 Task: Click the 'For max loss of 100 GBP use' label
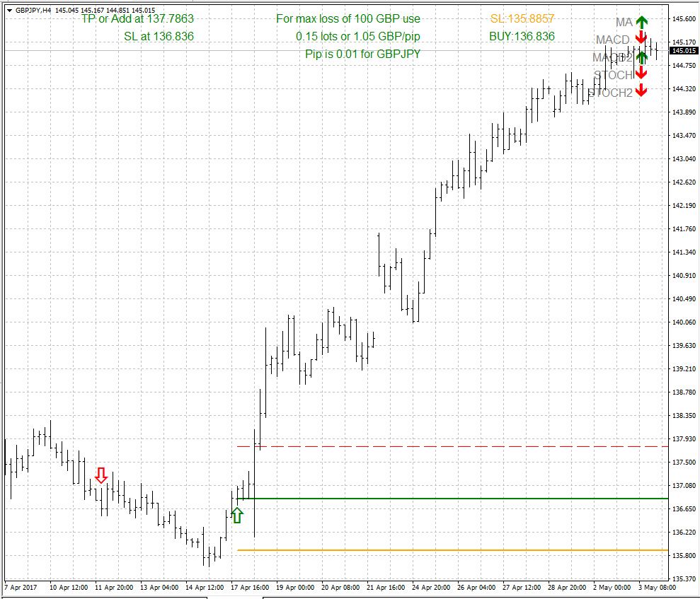348,19
